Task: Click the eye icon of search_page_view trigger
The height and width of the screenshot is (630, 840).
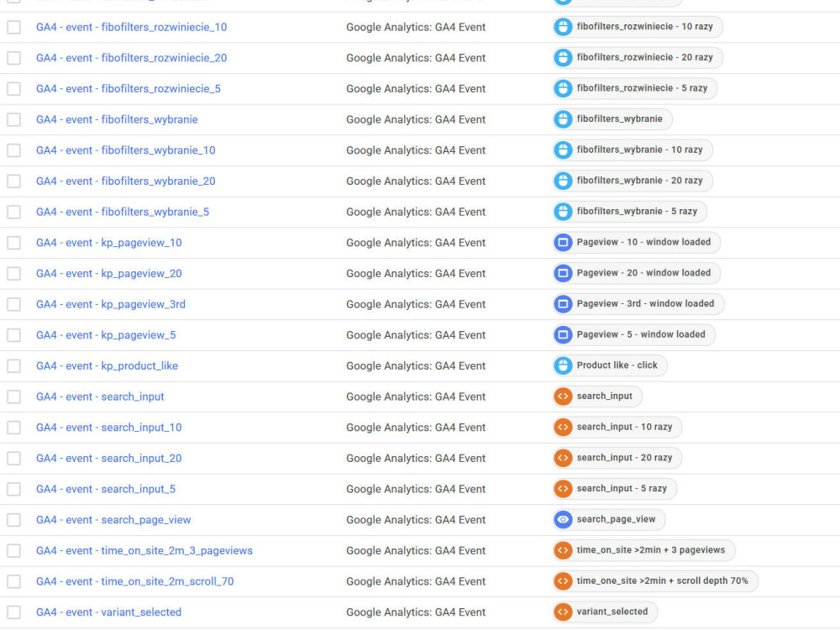Action: 563,520
